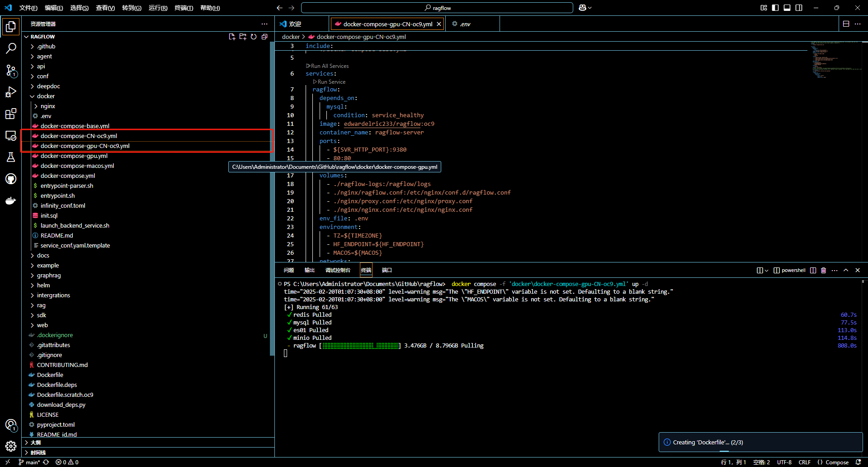
Task: Open the Source Control view
Action: pyautogui.click(x=11, y=70)
